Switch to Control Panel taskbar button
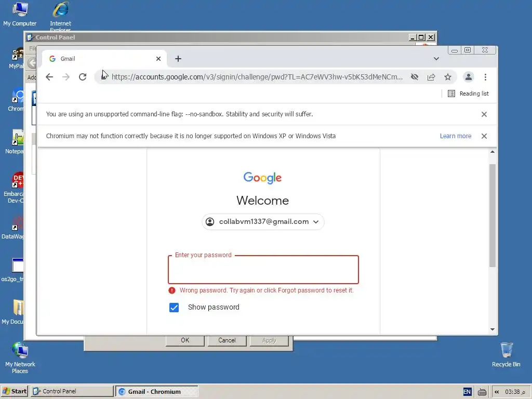The height and width of the screenshot is (399, 532). click(72, 391)
